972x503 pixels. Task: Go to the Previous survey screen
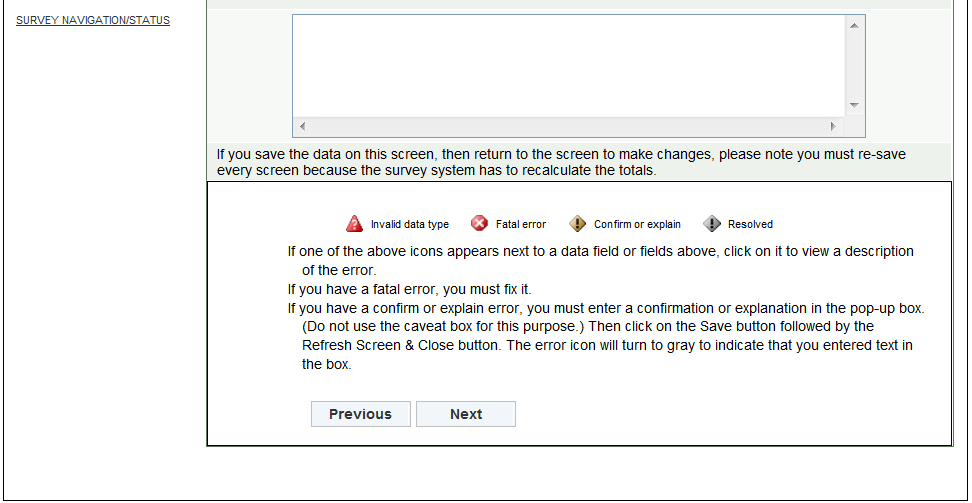[x=360, y=414]
